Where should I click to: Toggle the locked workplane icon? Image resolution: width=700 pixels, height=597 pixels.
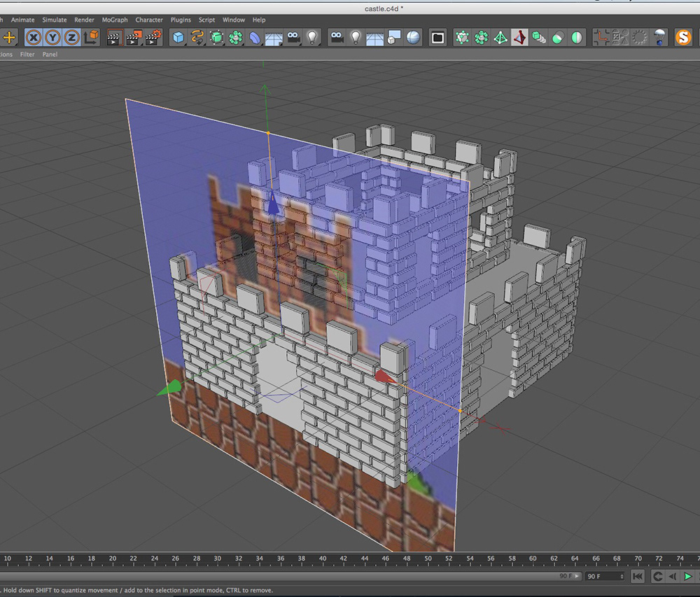coord(620,38)
